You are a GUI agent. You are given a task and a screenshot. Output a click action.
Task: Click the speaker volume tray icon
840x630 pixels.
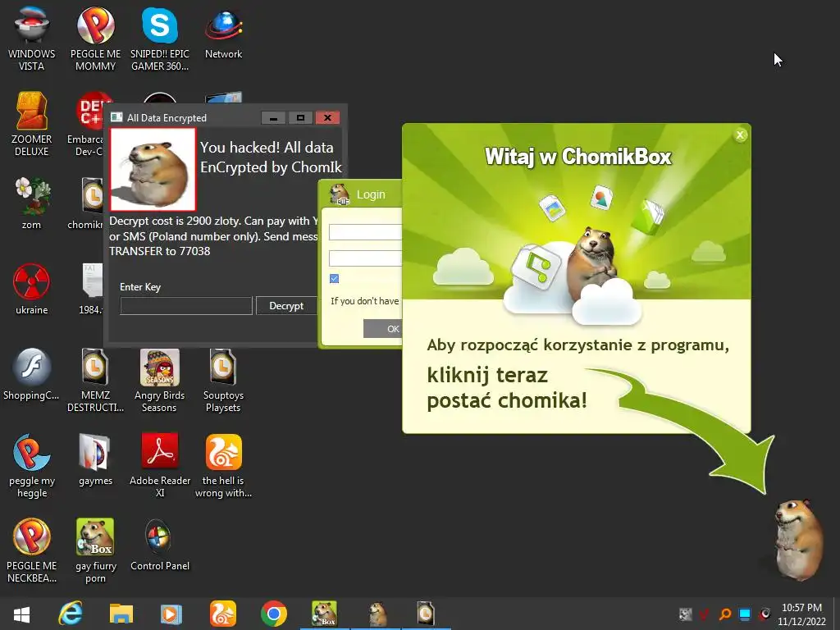coord(765,614)
